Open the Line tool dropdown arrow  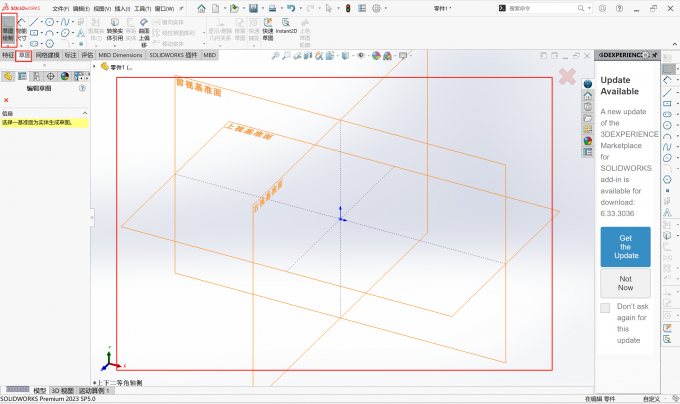[42, 22]
